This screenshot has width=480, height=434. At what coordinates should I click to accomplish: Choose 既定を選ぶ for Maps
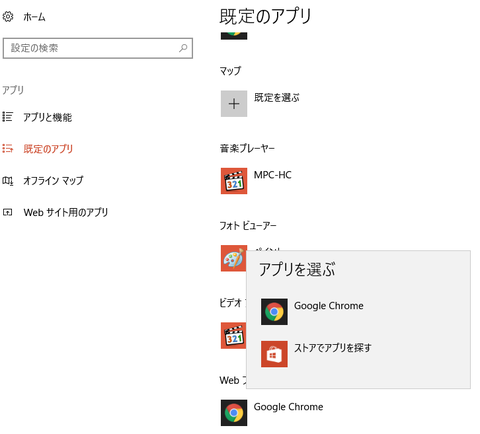[277, 98]
